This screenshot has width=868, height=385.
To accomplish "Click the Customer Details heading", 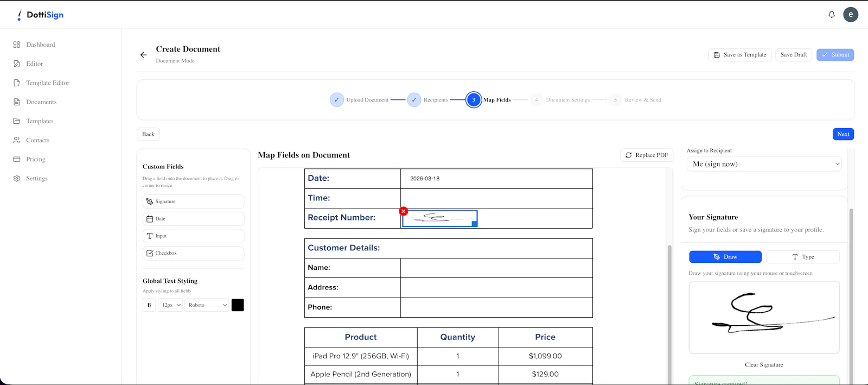I will tap(344, 248).
